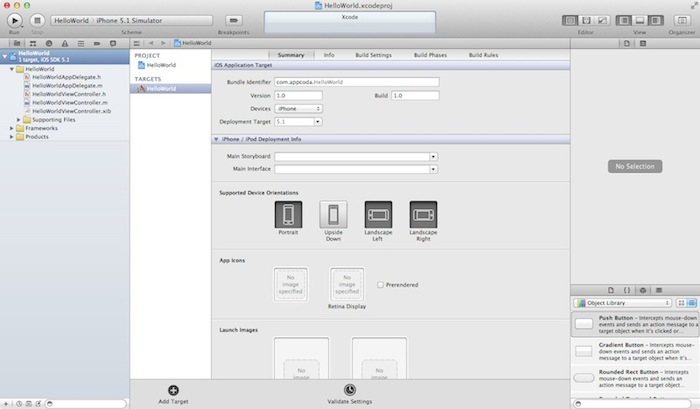Open the Devices dropdown
This screenshot has width=700, height=409.
pyautogui.click(x=298, y=108)
